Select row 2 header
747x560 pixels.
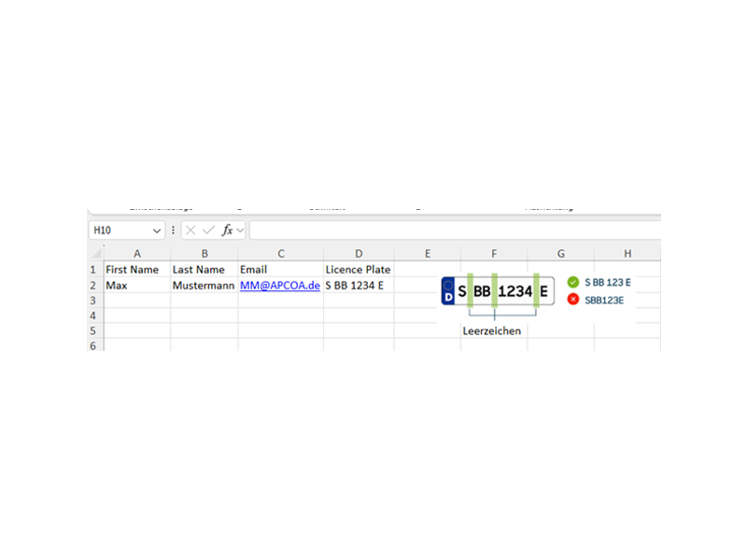[x=94, y=286]
